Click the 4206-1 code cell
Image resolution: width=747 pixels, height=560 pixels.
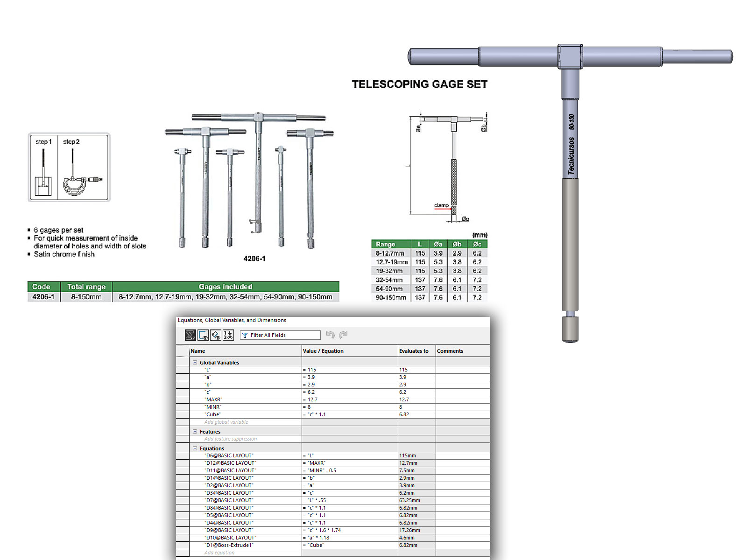(x=43, y=297)
